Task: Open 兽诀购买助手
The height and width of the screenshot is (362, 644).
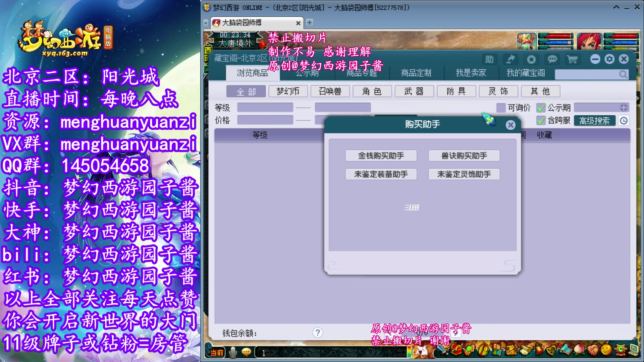Action: coord(464,156)
